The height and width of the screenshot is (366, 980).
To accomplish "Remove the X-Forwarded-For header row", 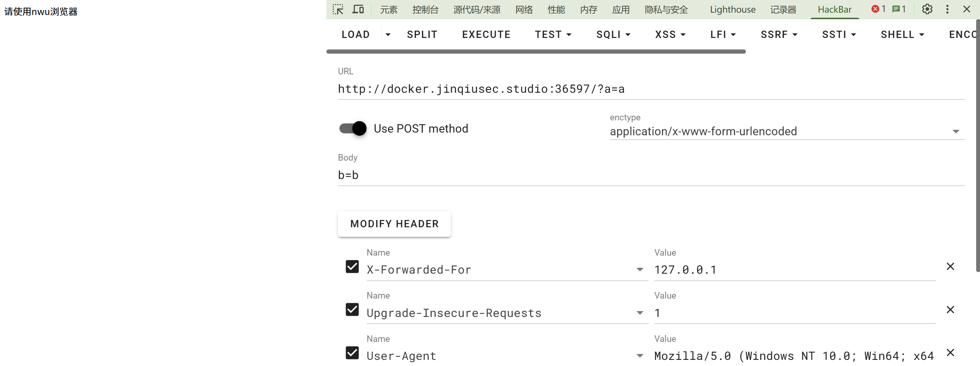I will [x=950, y=266].
